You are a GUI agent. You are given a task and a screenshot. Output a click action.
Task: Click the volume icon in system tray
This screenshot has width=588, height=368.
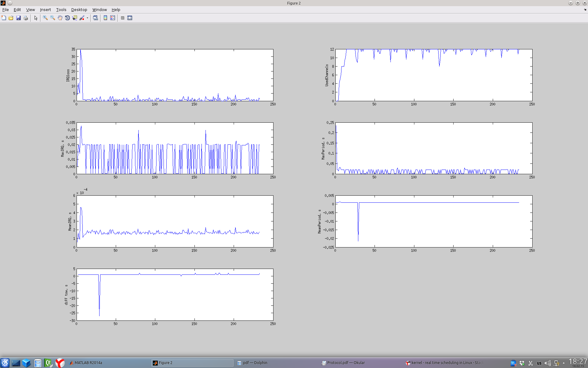tap(548, 363)
